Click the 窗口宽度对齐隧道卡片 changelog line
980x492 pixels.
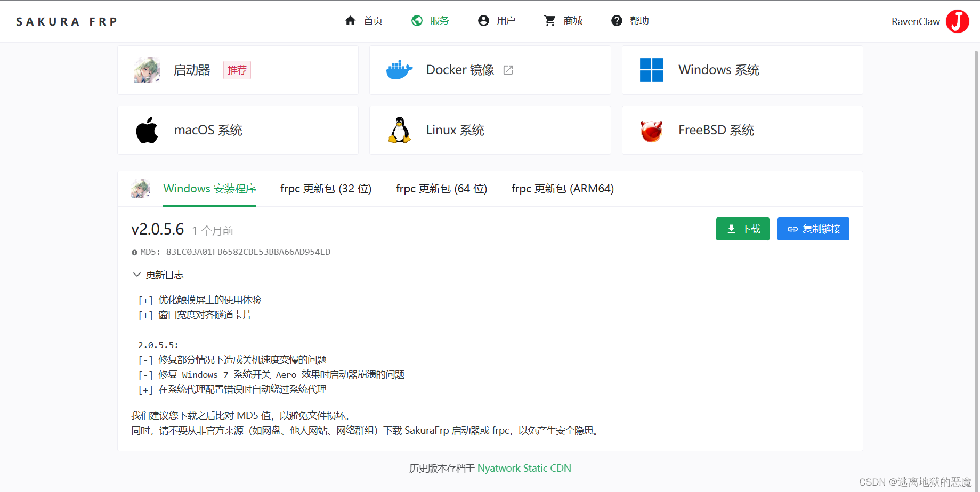[195, 315]
